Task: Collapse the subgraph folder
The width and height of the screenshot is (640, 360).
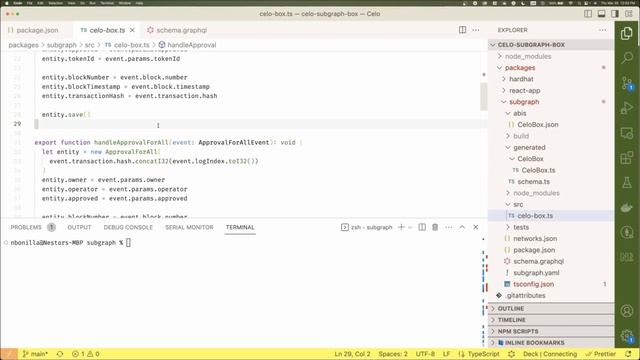Action: point(551,102)
